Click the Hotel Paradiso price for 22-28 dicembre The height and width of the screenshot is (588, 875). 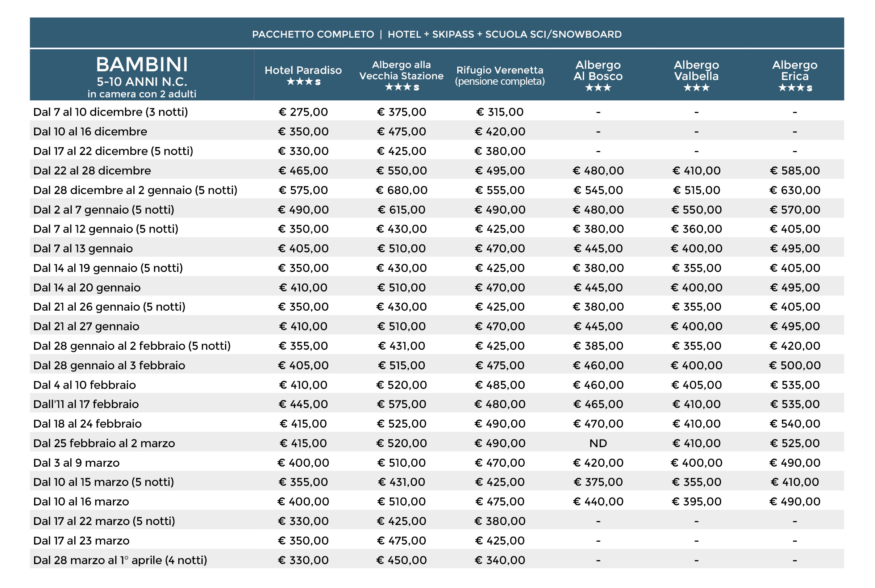[x=303, y=171]
